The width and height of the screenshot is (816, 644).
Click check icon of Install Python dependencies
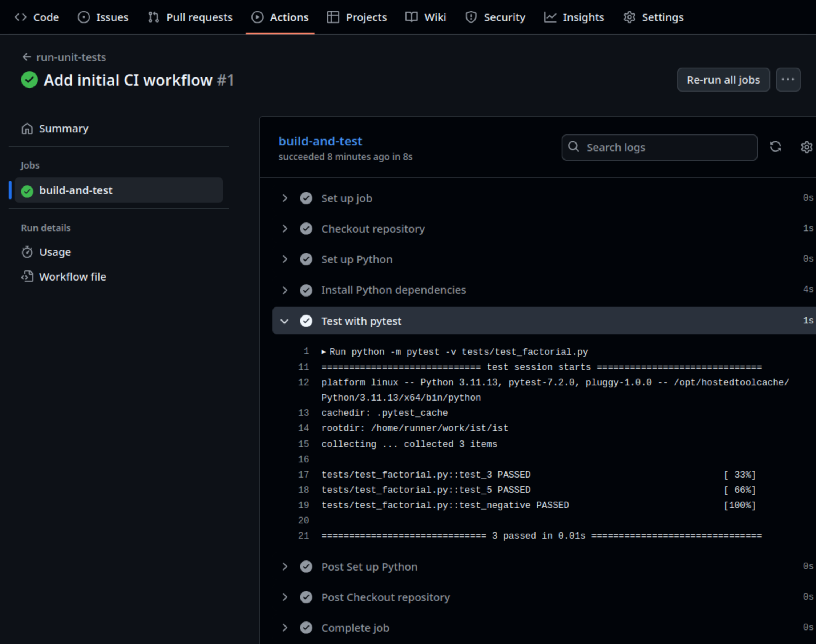pyautogui.click(x=306, y=290)
